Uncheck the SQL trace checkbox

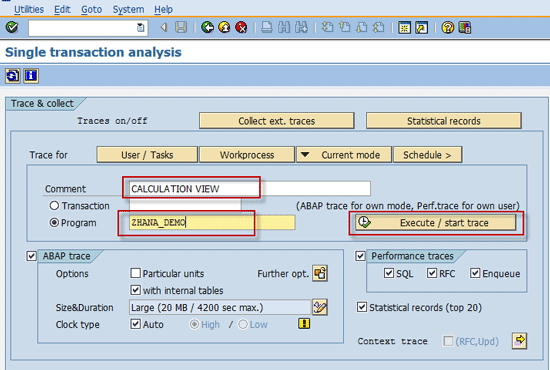pyautogui.click(x=389, y=273)
